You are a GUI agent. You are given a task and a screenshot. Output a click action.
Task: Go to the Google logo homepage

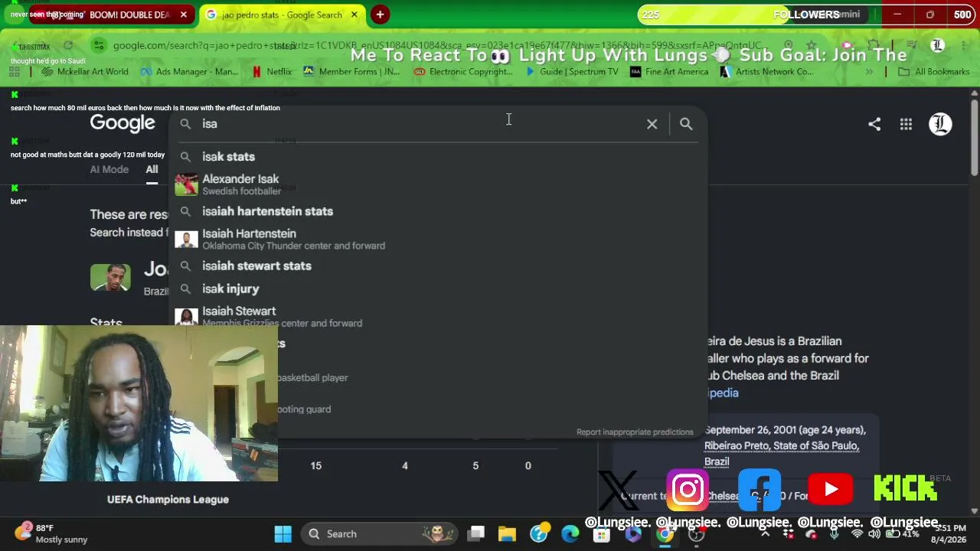click(x=122, y=123)
